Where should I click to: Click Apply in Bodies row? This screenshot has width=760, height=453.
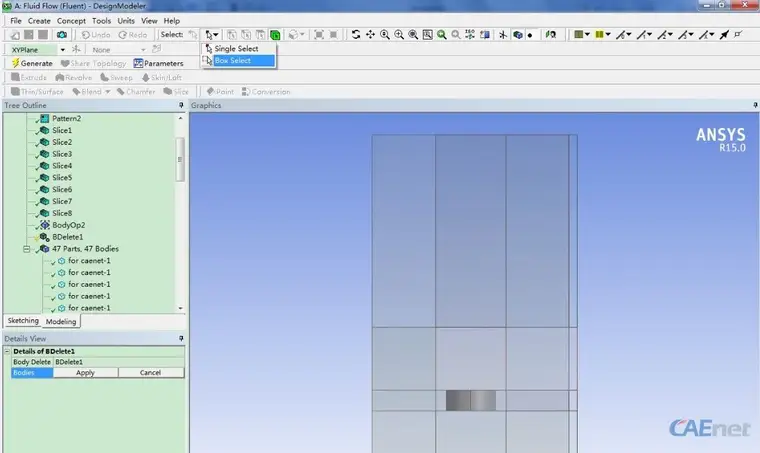[x=85, y=373]
